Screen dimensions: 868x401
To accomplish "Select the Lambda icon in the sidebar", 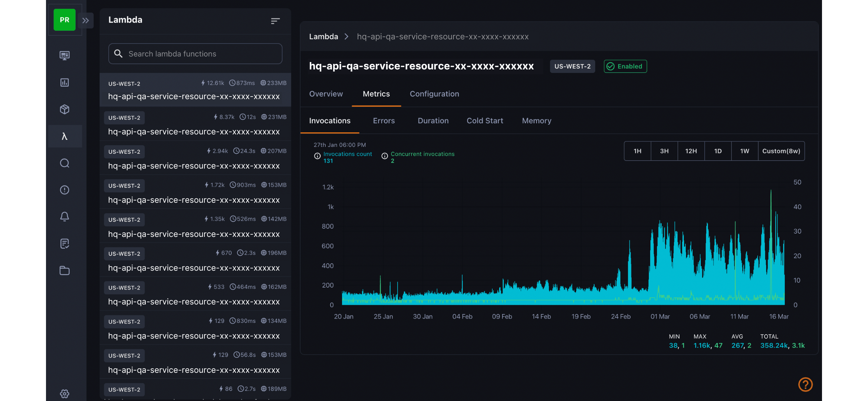I will 65,136.
